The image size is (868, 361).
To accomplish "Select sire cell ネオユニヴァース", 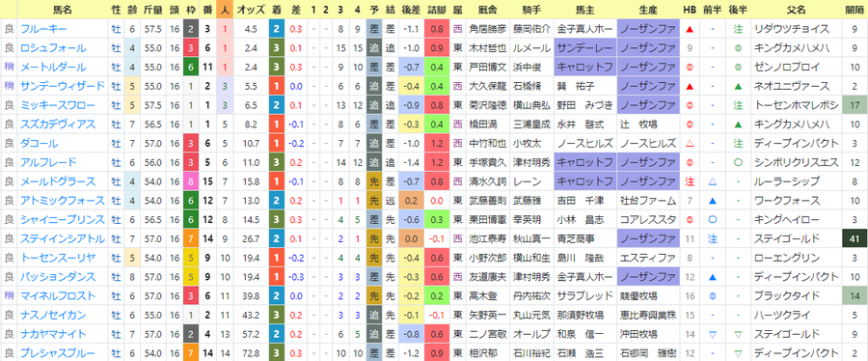I will pos(795,86).
